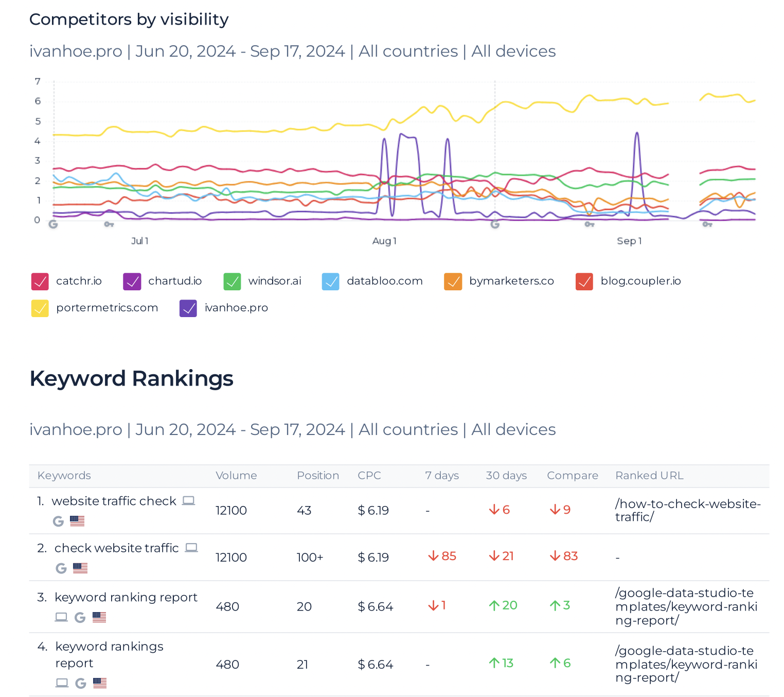Toggle the bymarketers.co legend checkbox

(x=453, y=282)
